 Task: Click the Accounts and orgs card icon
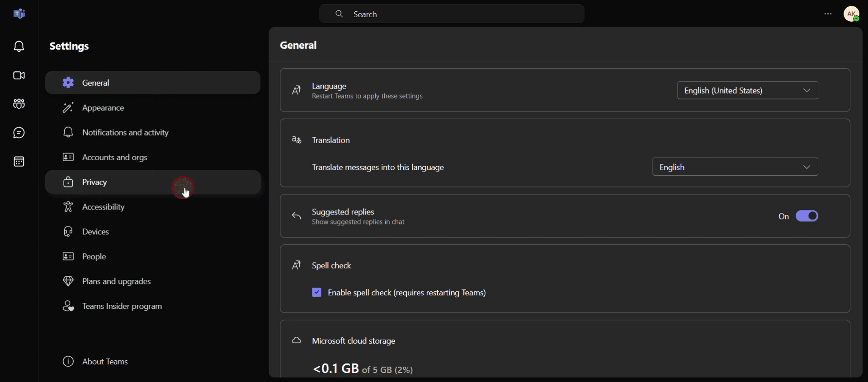(x=68, y=157)
